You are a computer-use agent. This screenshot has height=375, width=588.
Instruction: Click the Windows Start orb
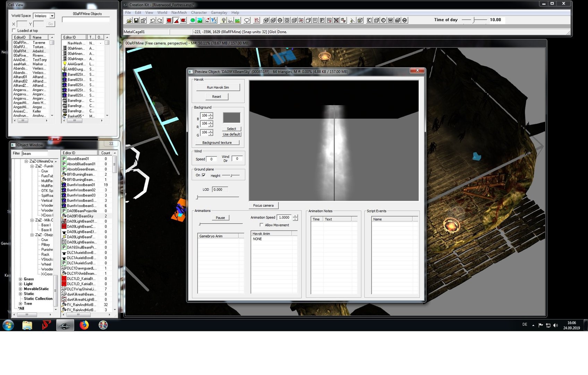point(8,325)
